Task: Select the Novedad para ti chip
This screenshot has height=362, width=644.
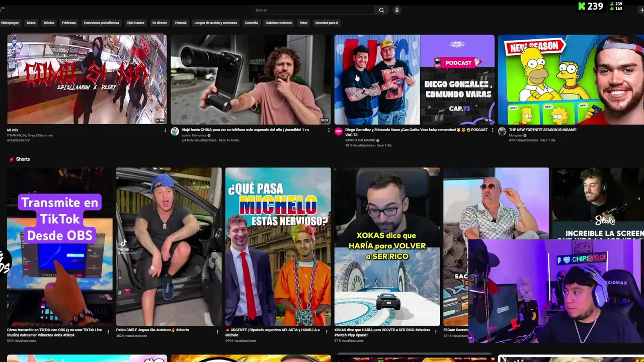Action: pos(327,23)
